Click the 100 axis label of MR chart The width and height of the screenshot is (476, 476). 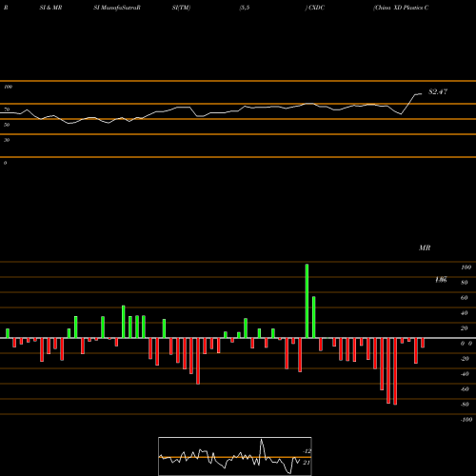click(x=466, y=268)
